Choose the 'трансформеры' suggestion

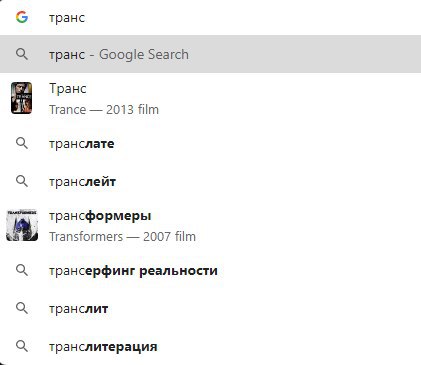click(100, 216)
